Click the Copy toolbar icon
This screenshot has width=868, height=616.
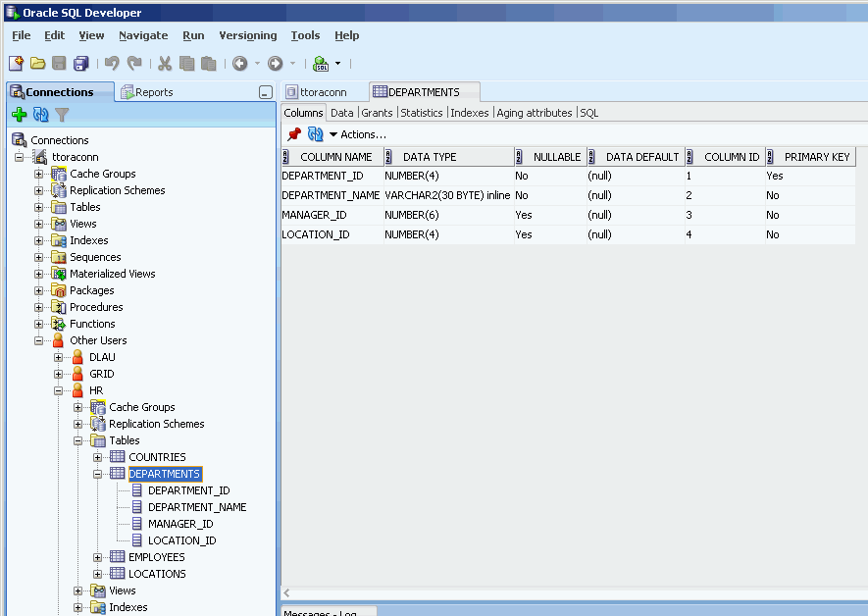pos(187,64)
